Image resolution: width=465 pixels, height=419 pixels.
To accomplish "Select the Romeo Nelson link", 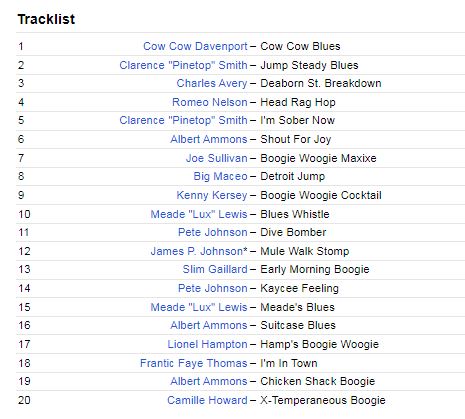I will click(210, 102).
